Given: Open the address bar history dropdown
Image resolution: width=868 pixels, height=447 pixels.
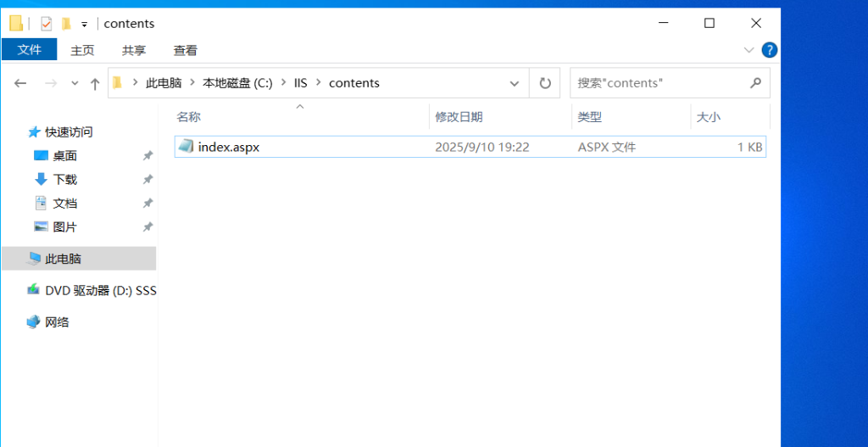Looking at the screenshot, I should pos(514,83).
